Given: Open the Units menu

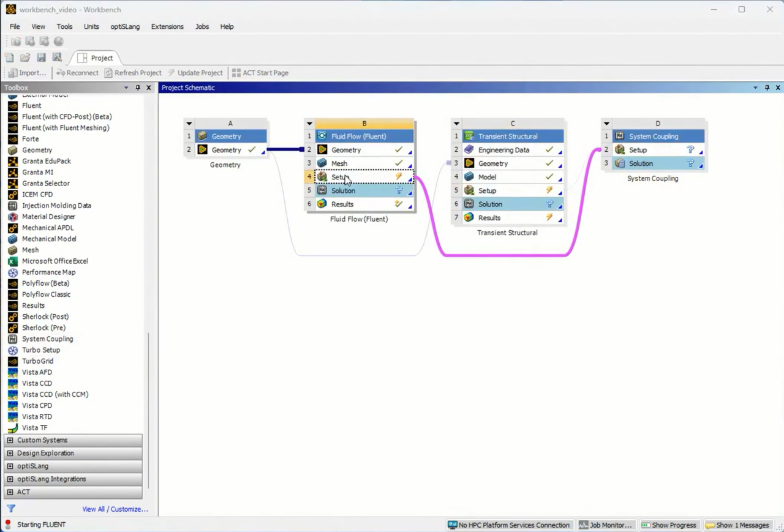Looking at the screenshot, I should point(91,26).
